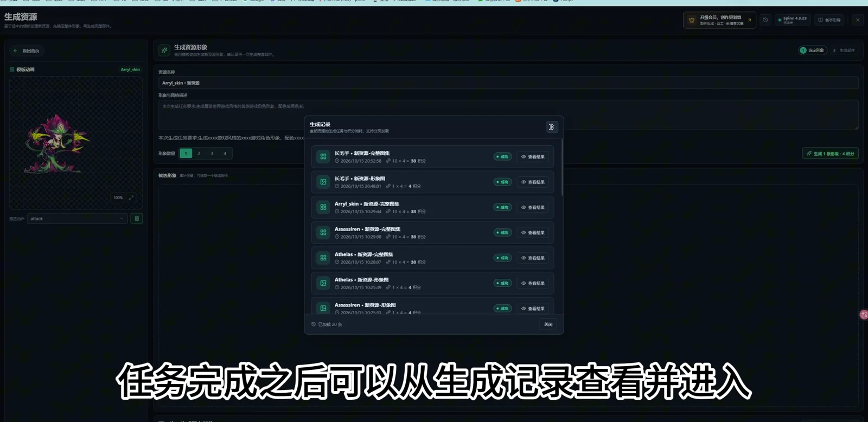Click the fullscreen expand icon on the preview

pos(131,197)
